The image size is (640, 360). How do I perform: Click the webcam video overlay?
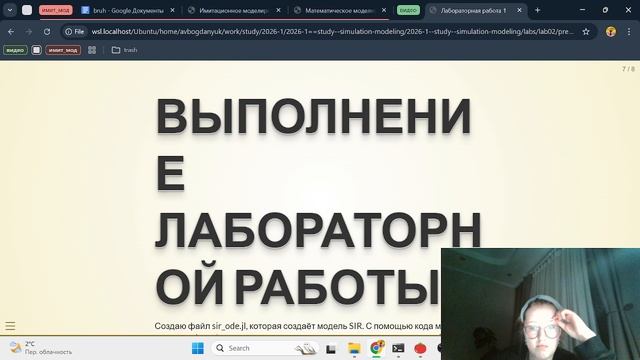(540, 304)
